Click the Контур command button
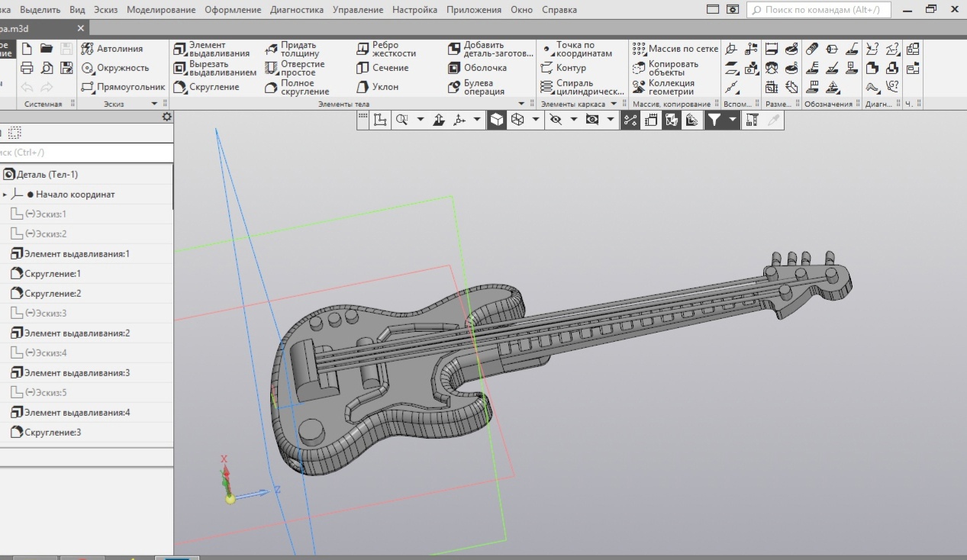This screenshot has width=967, height=560. click(x=567, y=68)
